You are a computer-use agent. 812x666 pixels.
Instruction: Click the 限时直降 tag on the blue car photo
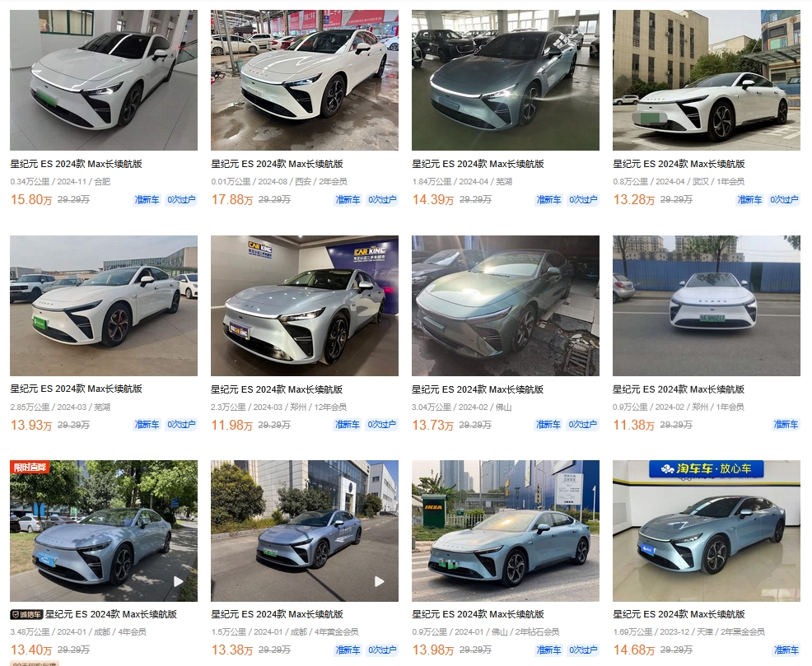[x=30, y=467]
